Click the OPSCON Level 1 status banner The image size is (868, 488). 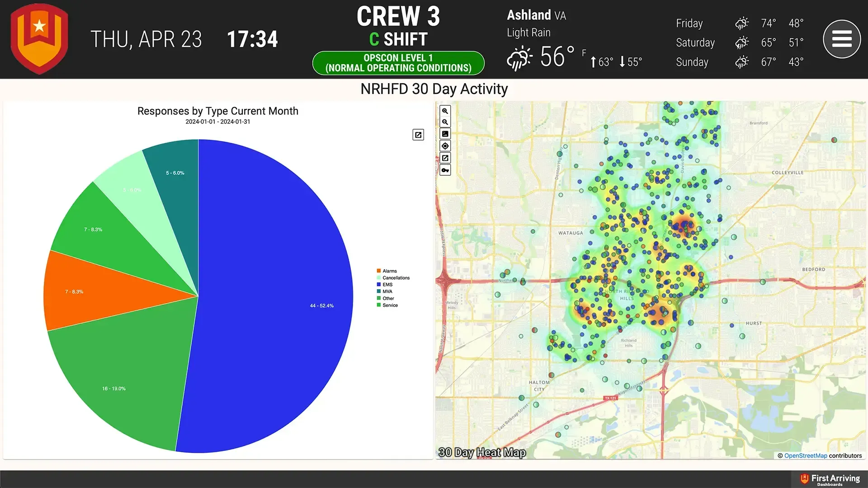tap(398, 63)
